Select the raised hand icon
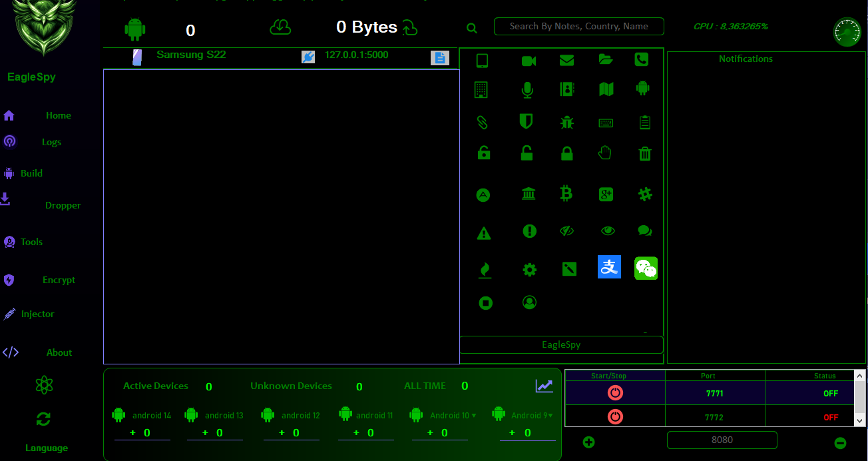 (604, 153)
